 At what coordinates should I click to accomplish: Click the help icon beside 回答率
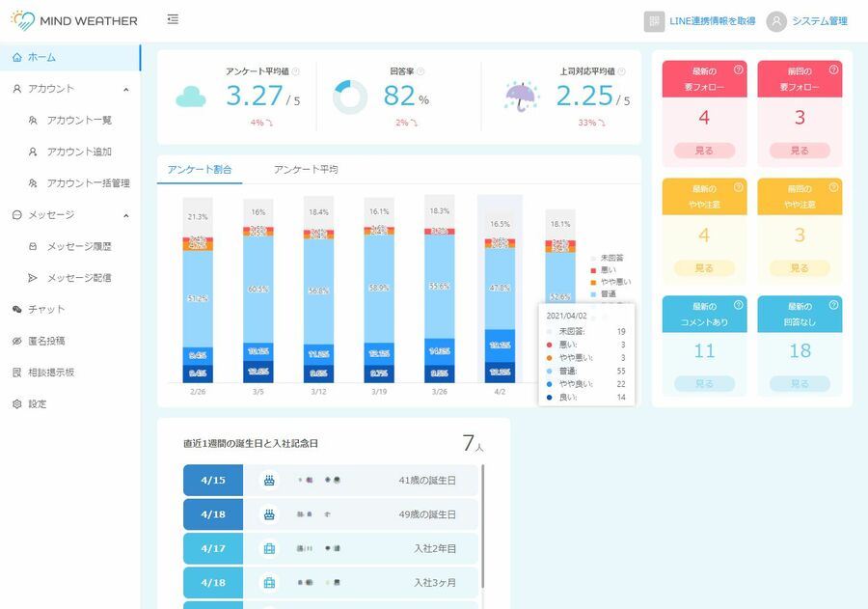[x=420, y=71]
